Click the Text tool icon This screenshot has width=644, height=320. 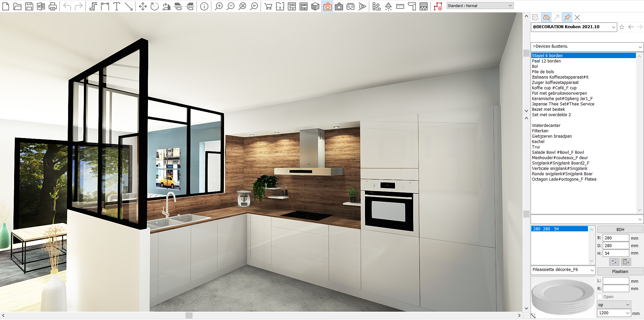coord(117,6)
